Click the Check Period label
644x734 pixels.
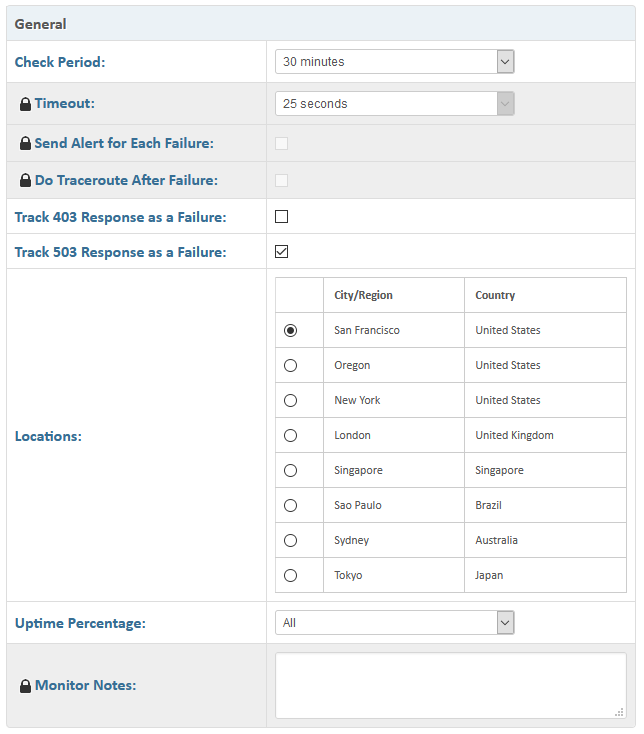(x=60, y=62)
